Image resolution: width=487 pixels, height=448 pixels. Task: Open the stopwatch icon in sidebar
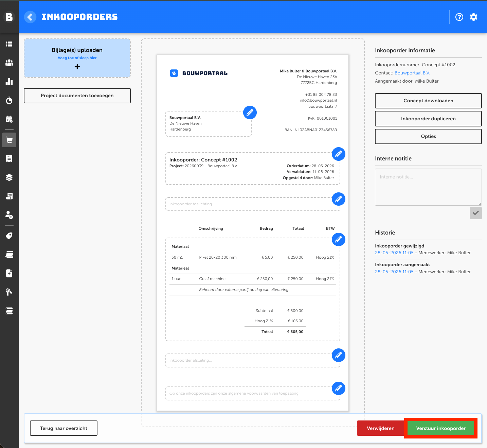9,100
